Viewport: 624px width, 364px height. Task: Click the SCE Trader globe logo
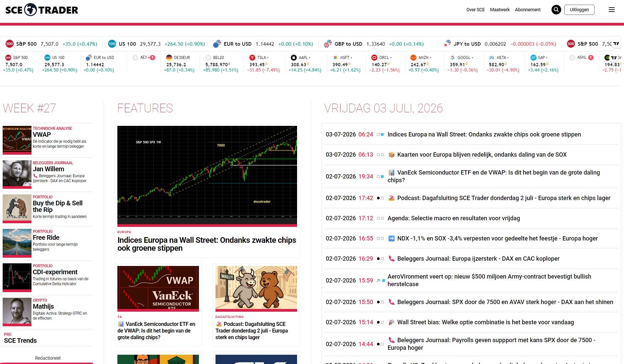click(x=31, y=10)
